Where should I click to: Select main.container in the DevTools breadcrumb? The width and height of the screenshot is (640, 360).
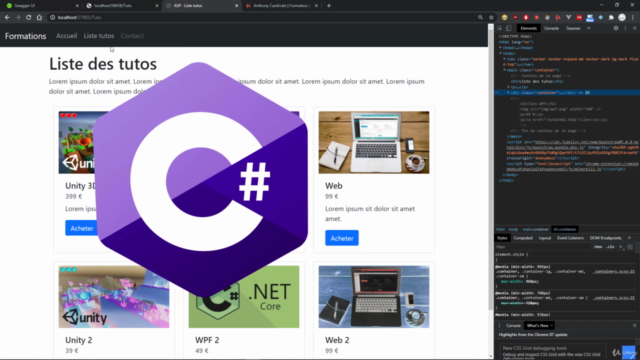click(536, 229)
